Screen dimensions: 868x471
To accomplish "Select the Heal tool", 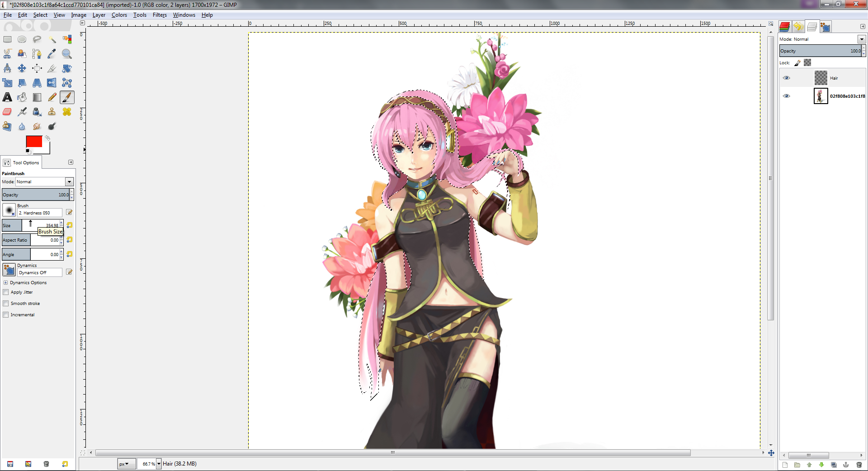I will pos(67,112).
